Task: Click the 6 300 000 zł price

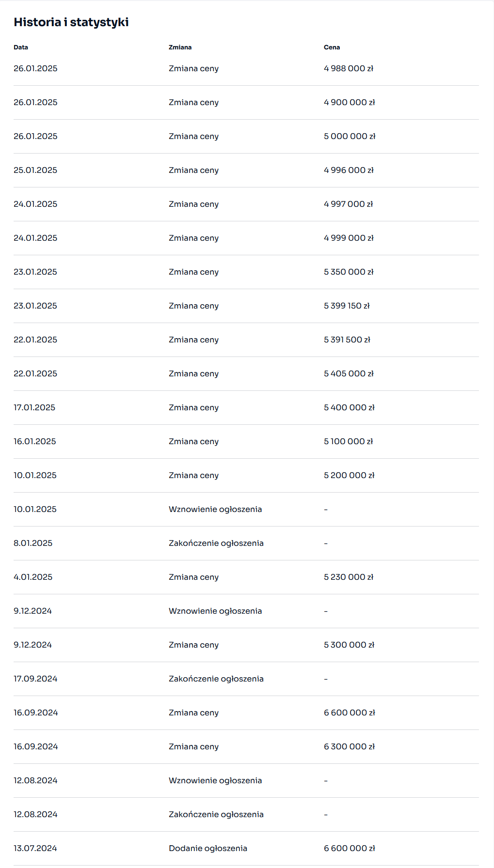Action: (349, 747)
